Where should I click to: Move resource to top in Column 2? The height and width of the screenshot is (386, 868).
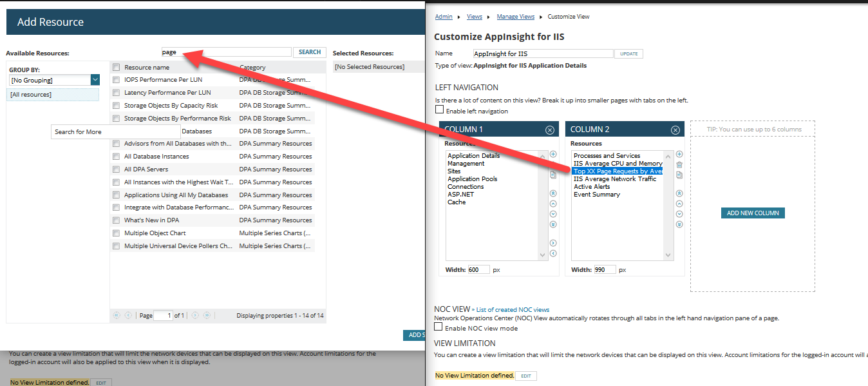[x=679, y=193]
